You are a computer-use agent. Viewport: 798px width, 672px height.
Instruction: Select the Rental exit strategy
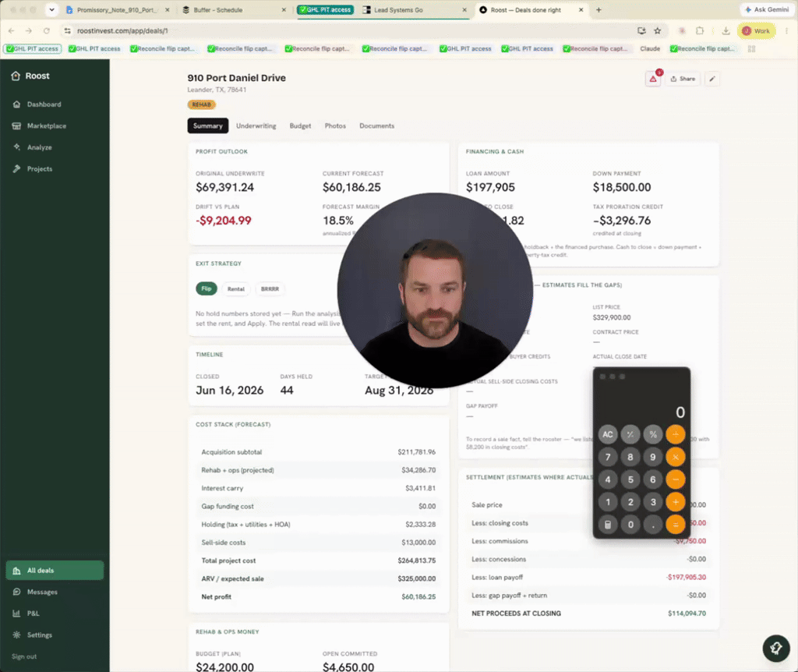tap(235, 288)
